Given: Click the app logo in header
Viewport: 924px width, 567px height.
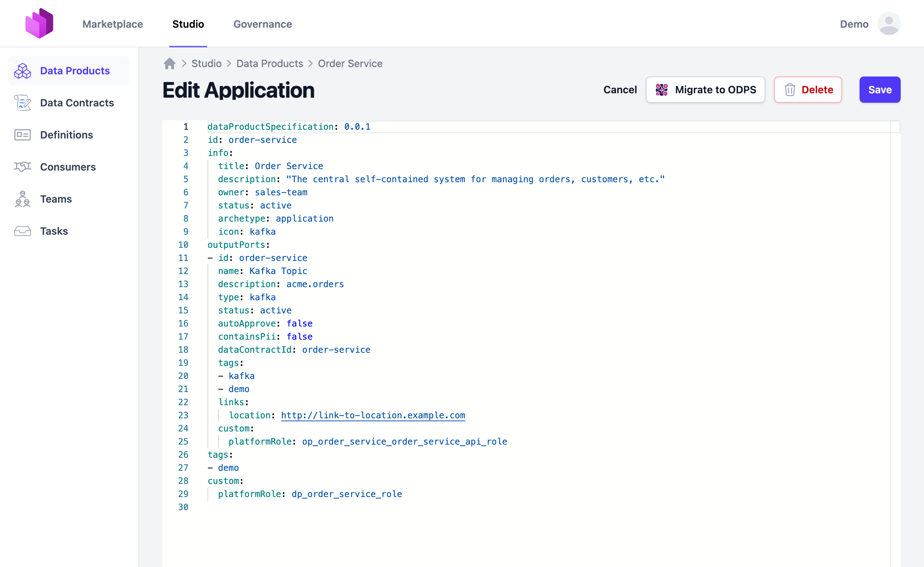Looking at the screenshot, I should (x=39, y=23).
